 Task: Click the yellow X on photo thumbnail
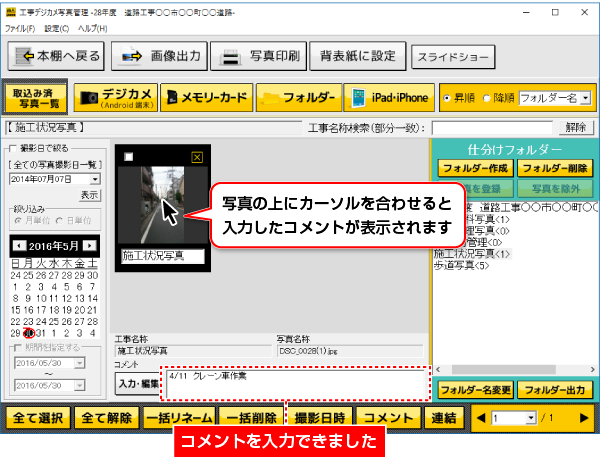(x=197, y=157)
